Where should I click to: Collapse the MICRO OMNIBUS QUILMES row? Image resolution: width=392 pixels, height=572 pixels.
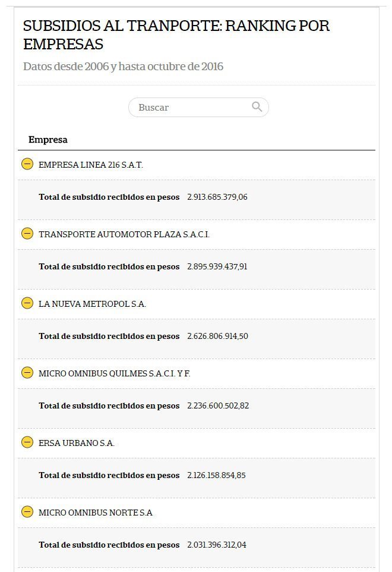point(27,373)
